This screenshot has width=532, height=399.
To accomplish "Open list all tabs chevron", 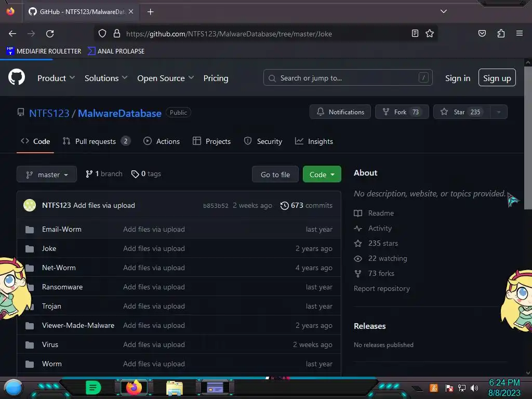I will pos(443,11).
